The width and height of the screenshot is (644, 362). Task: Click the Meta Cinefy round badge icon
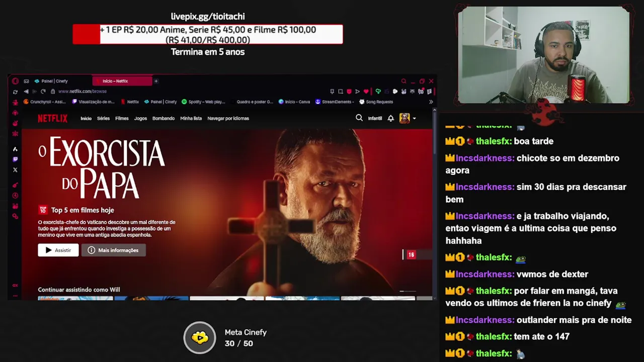click(200, 337)
